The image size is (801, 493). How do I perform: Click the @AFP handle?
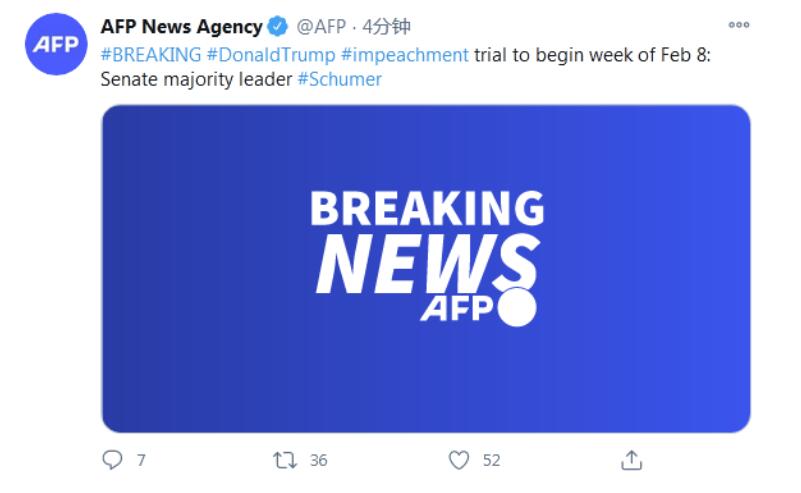[321, 26]
